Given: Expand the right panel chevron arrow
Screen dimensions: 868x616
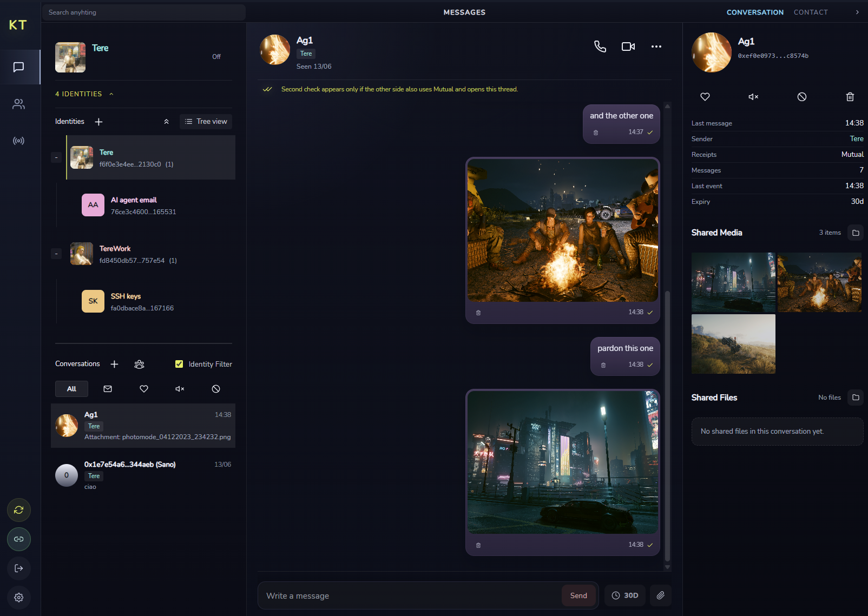Looking at the screenshot, I should [857, 12].
